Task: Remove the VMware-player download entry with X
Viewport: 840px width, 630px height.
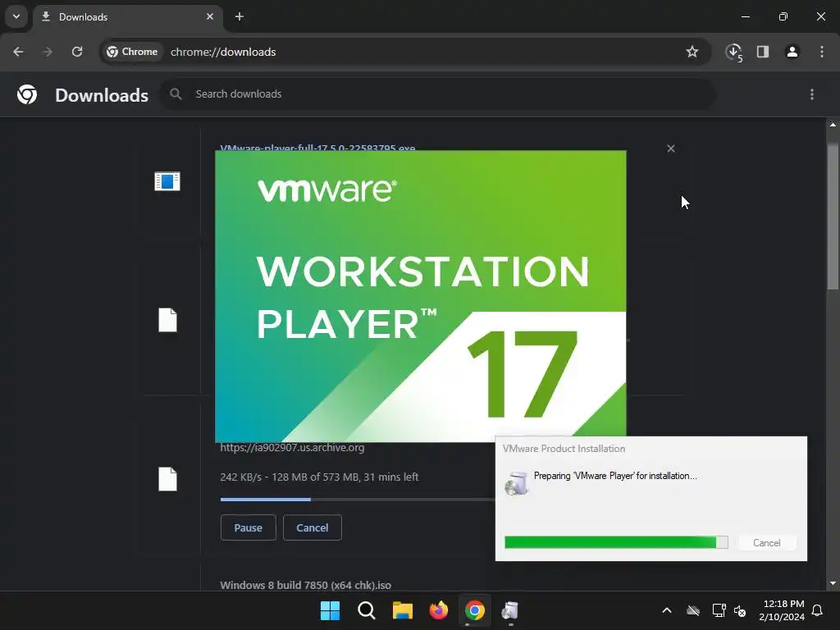Action: [671, 149]
